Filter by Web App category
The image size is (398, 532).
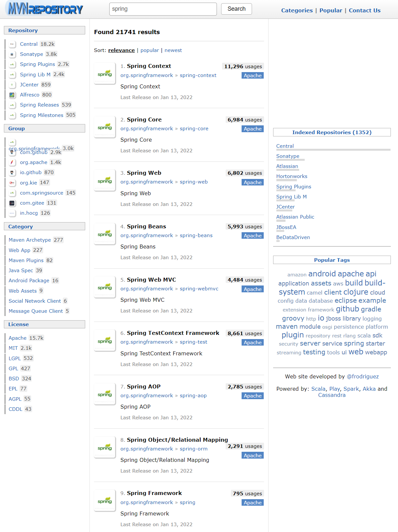pyautogui.click(x=20, y=250)
